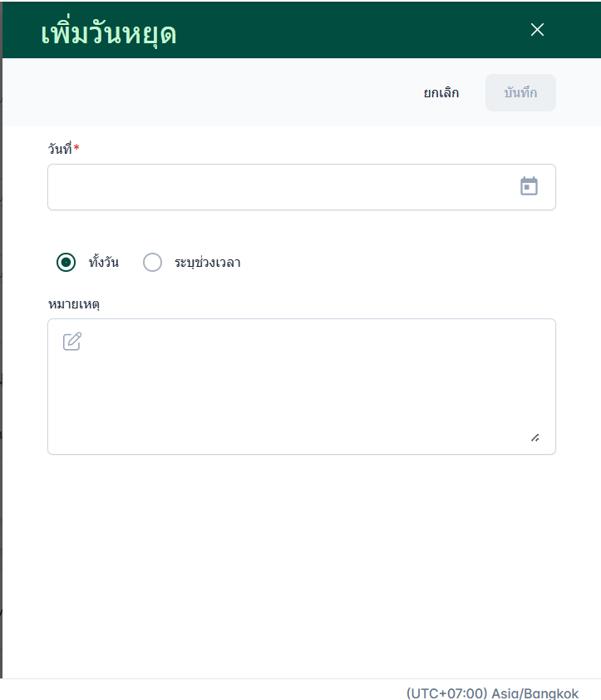
Task: Choose the ระบุช่วงเวลา radio circle
Action: (x=153, y=263)
